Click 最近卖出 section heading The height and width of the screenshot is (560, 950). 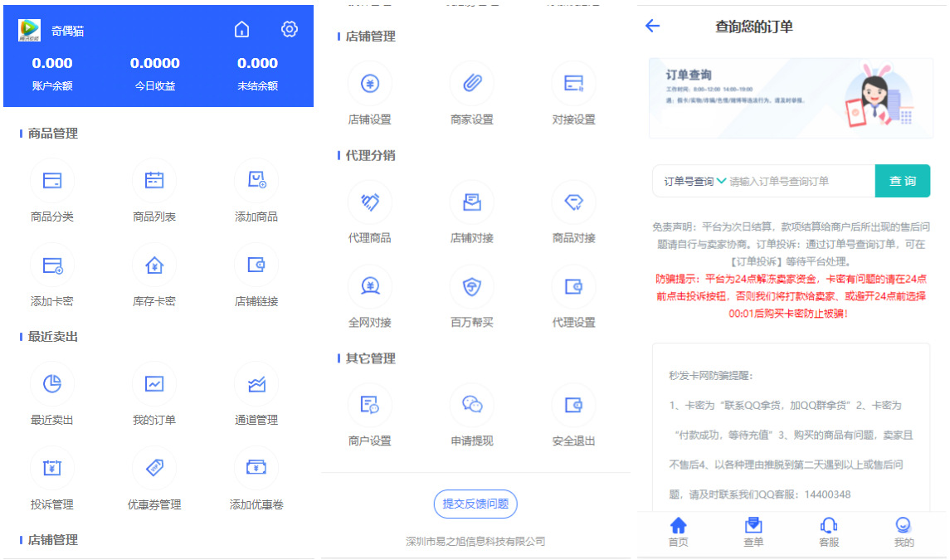click(x=53, y=336)
